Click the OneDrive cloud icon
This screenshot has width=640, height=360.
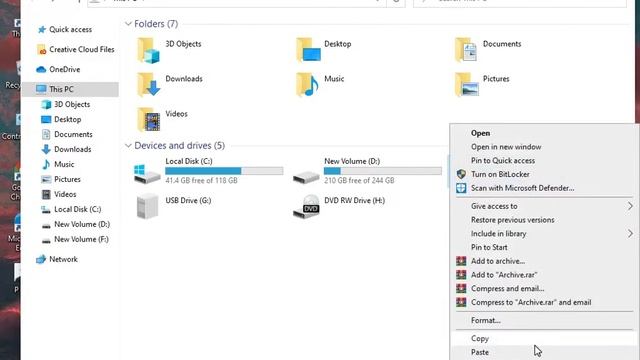tap(41, 69)
